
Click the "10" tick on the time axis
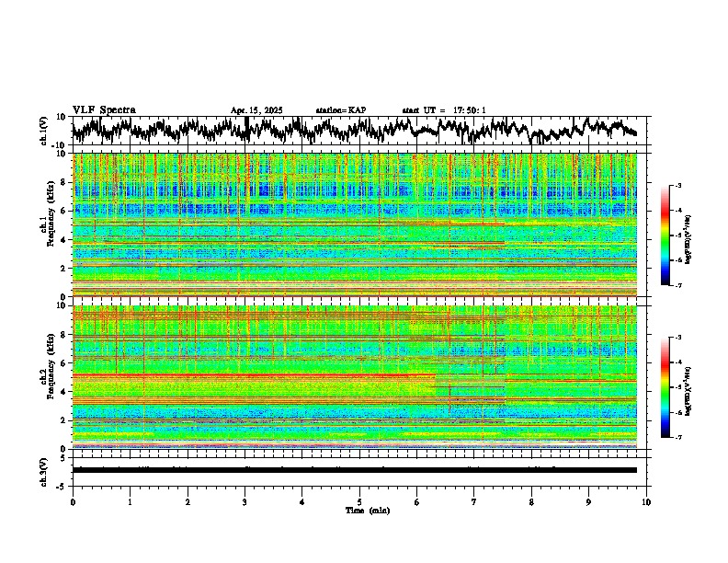tap(646, 502)
